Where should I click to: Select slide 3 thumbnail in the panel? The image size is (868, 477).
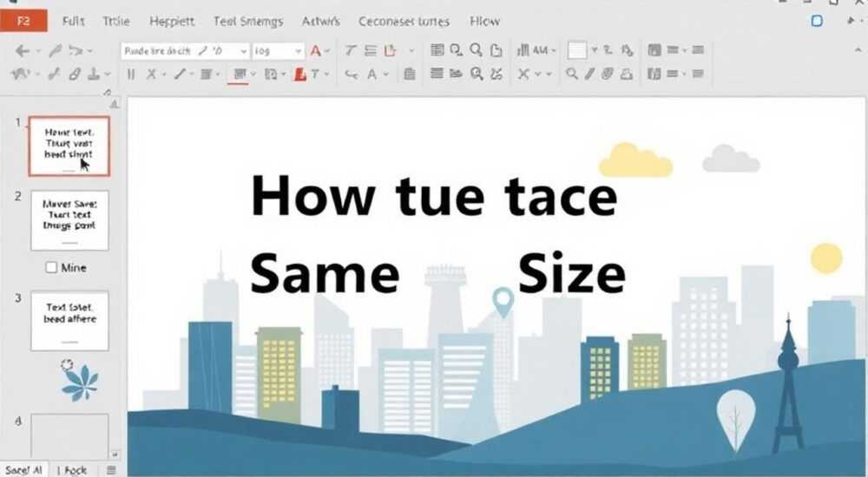[x=69, y=321]
